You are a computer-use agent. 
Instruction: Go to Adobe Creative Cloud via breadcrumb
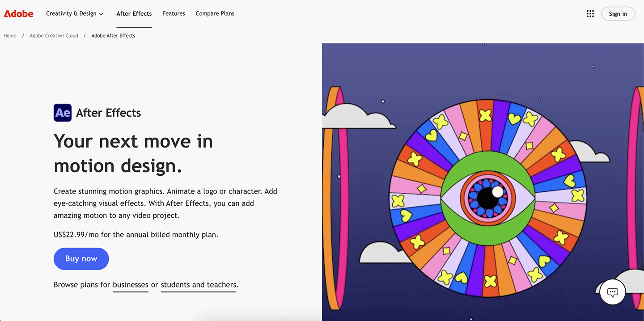54,35
